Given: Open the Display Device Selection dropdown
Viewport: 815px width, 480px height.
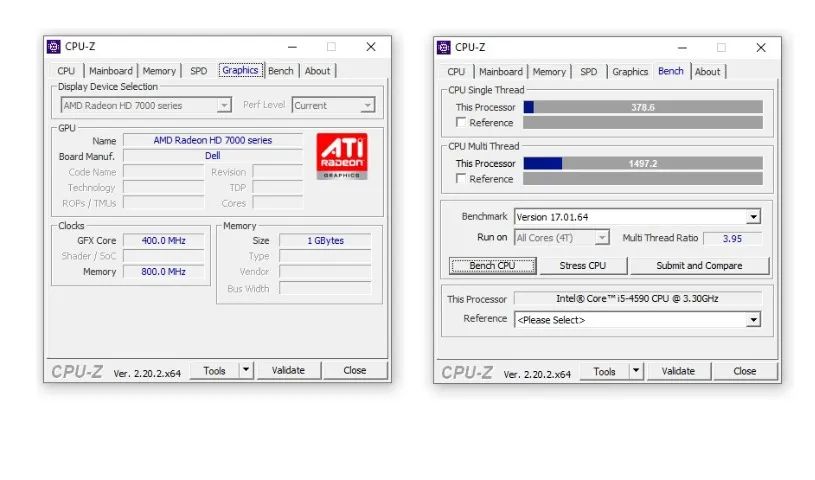Looking at the screenshot, I should [224, 106].
